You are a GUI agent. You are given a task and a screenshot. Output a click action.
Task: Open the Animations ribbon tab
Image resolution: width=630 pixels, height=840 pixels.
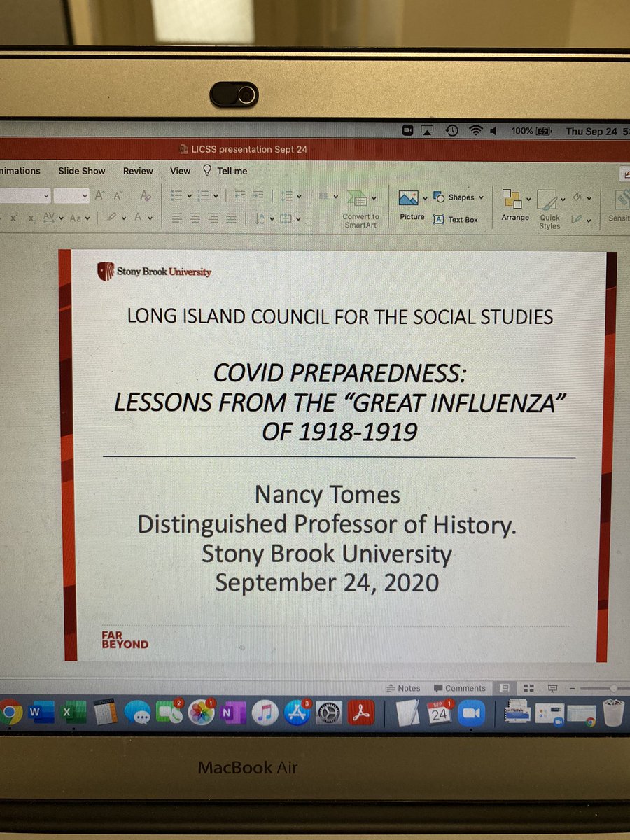20,171
